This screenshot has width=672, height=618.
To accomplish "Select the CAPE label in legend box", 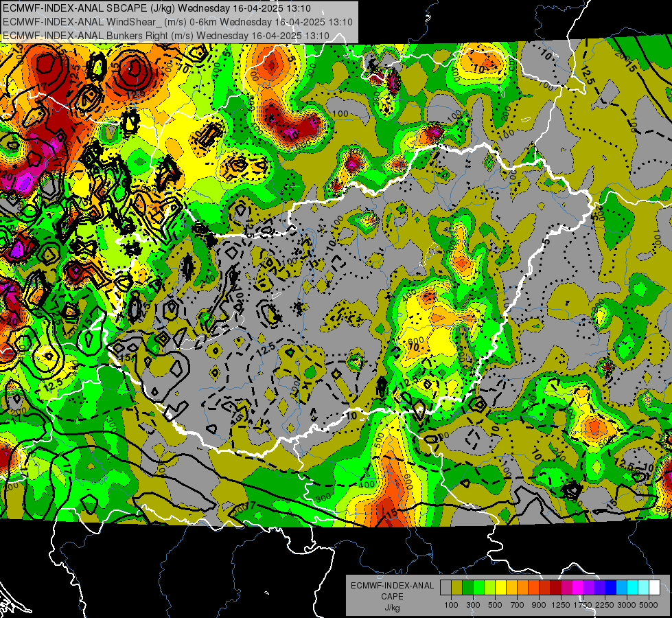I will coord(392,596).
